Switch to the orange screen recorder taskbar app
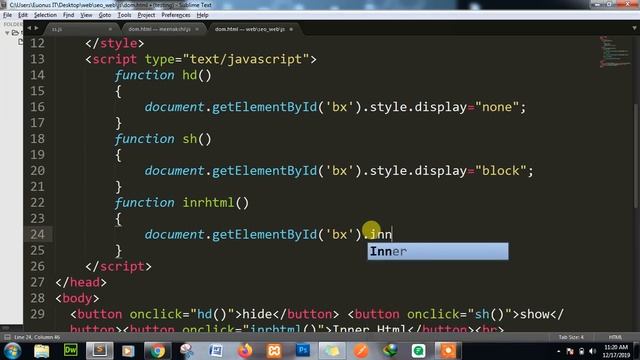Screen dimensions: 640x360 pyautogui.click(x=448, y=351)
